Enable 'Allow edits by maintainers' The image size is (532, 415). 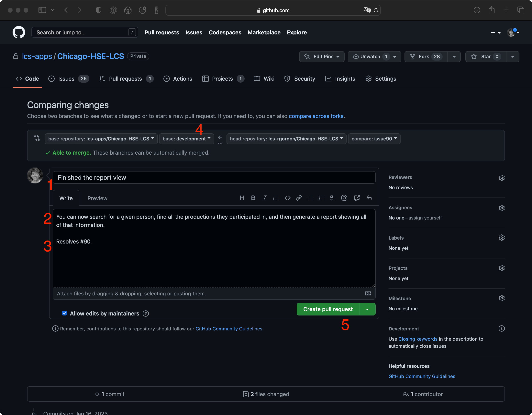pyautogui.click(x=64, y=313)
